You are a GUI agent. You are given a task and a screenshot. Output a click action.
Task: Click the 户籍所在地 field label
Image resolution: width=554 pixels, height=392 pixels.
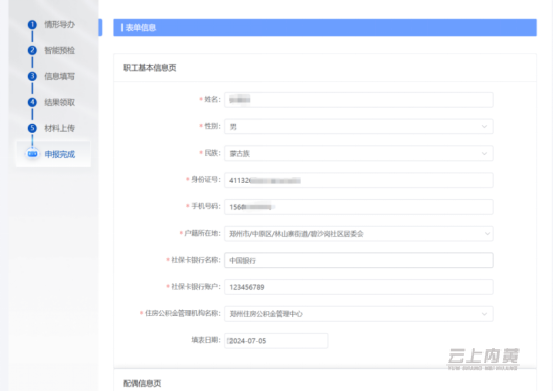[x=202, y=233]
